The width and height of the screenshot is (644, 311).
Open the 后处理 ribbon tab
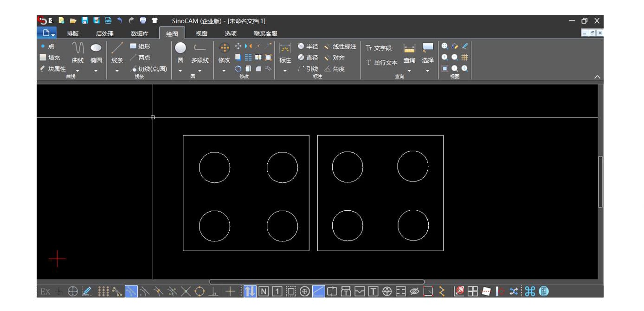tap(105, 33)
